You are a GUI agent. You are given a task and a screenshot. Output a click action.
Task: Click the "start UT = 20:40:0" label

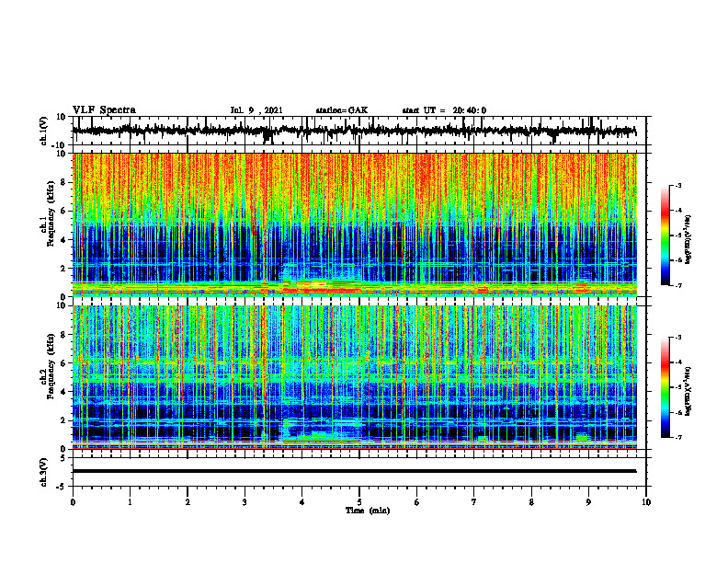point(444,110)
